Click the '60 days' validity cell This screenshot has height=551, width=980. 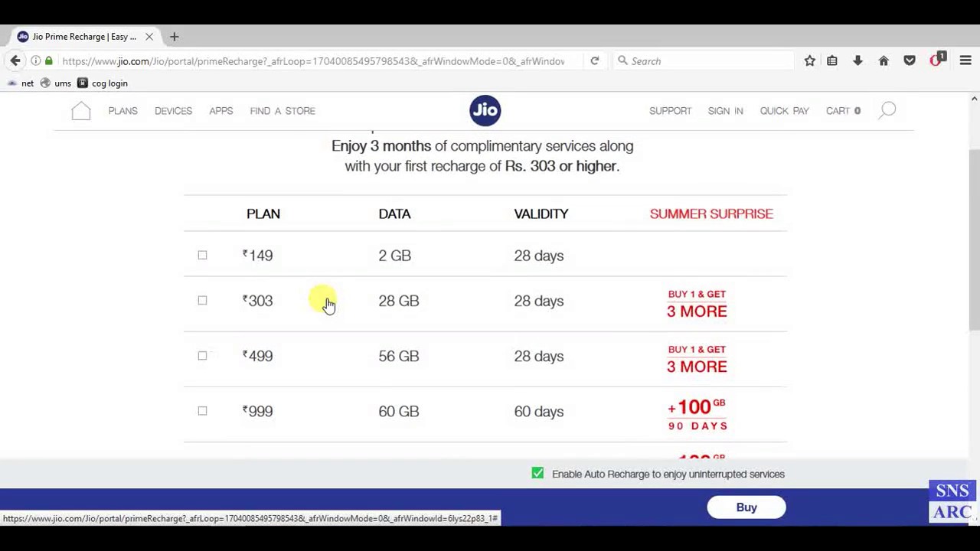coord(538,411)
